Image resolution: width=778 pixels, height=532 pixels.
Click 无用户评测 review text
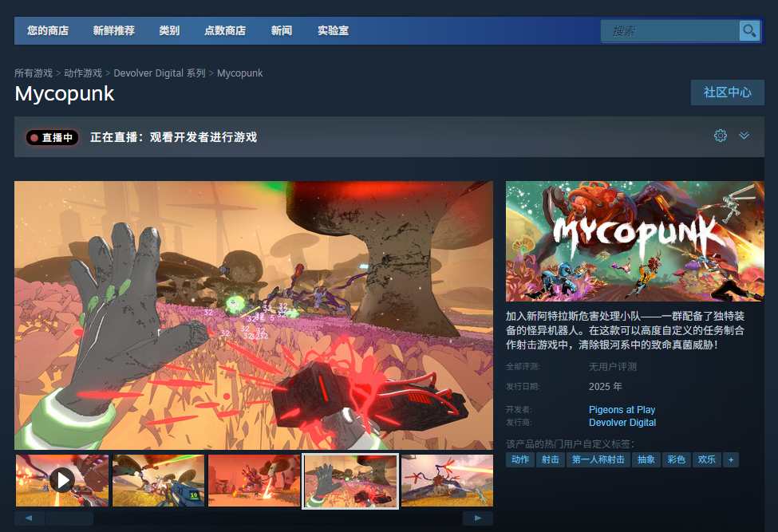pos(612,366)
